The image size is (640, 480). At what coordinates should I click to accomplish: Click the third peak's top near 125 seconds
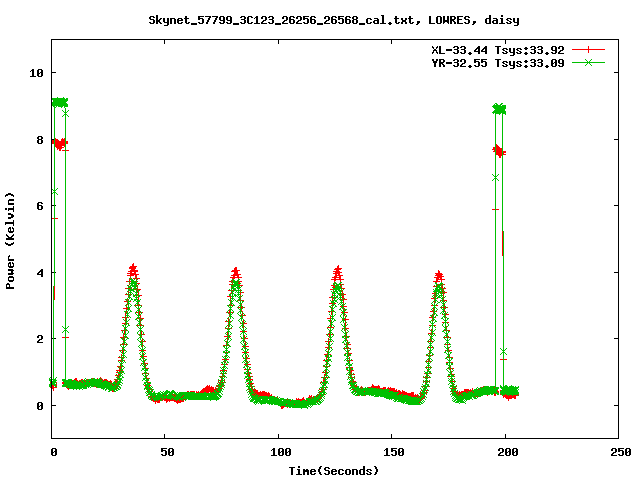tap(338, 269)
